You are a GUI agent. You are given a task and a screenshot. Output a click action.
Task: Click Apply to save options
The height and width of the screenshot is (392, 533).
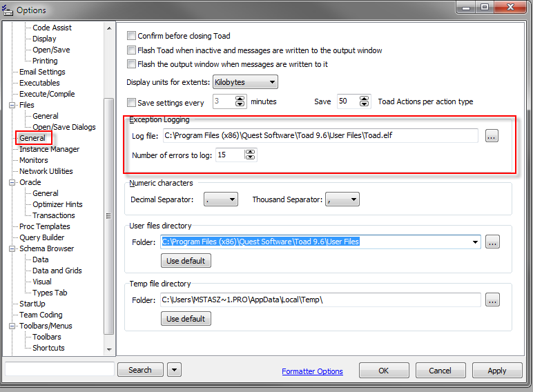pyautogui.click(x=497, y=370)
